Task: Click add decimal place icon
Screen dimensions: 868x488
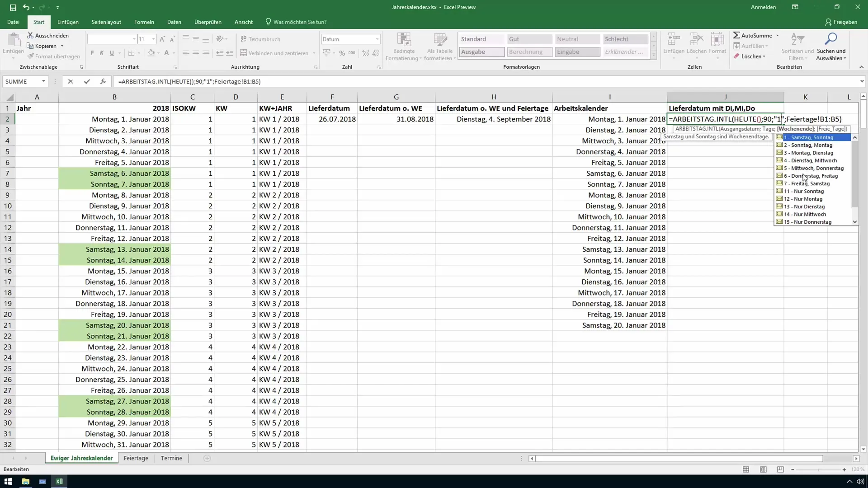Action: click(365, 53)
